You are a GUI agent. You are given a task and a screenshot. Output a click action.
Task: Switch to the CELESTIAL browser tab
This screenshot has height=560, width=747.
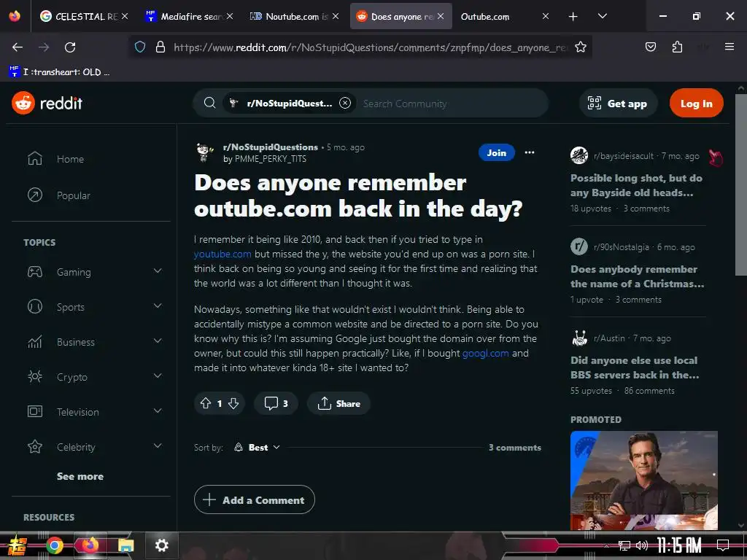point(79,16)
